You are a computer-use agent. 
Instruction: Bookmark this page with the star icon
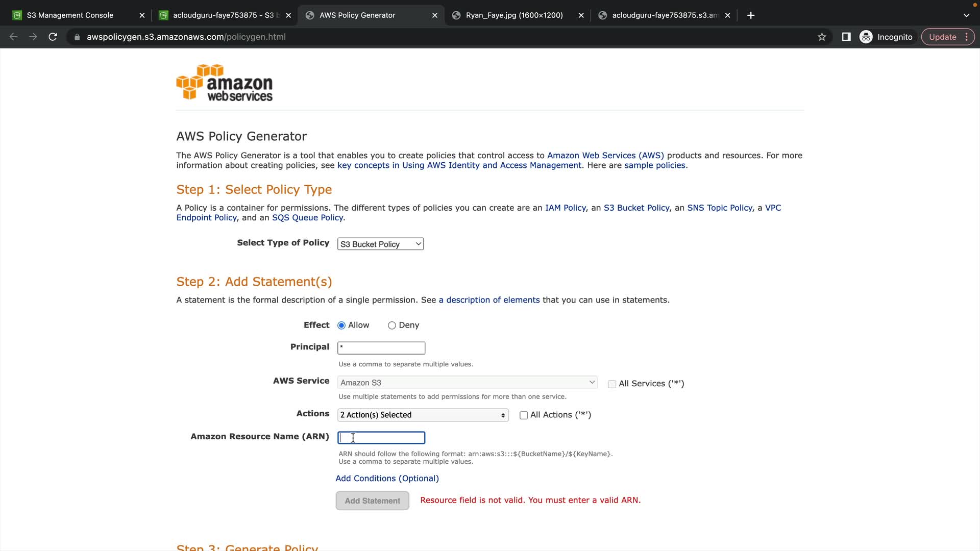822,37
